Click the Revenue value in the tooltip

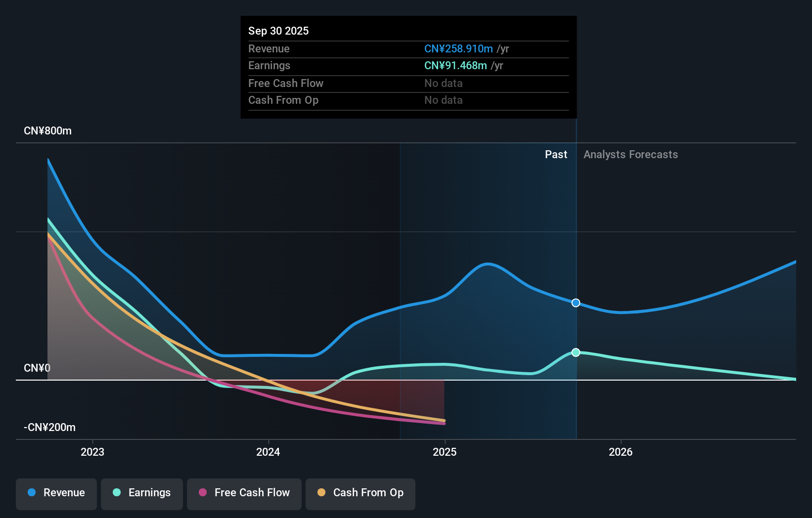click(458, 48)
